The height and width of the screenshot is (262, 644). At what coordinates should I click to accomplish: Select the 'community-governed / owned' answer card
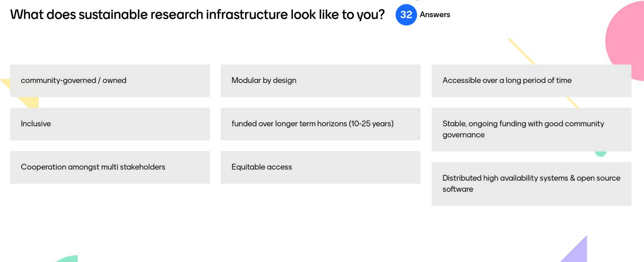(x=110, y=81)
